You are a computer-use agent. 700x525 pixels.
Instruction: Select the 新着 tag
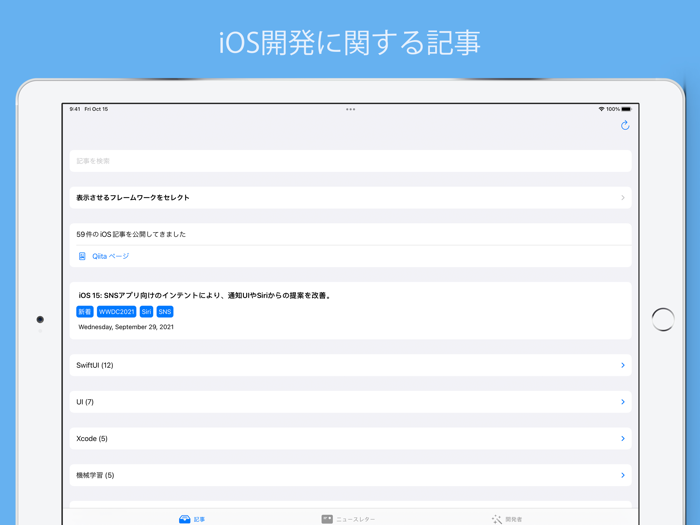(x=85, y=312)
